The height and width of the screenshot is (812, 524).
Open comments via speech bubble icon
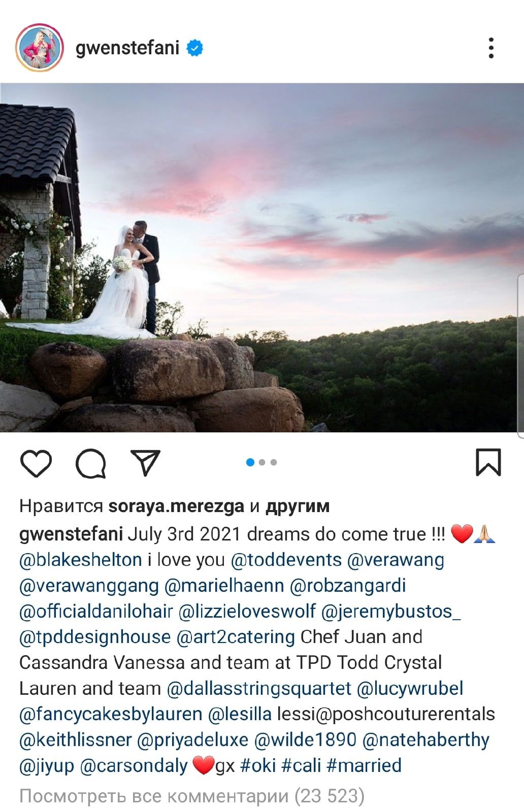coord(91,463)
